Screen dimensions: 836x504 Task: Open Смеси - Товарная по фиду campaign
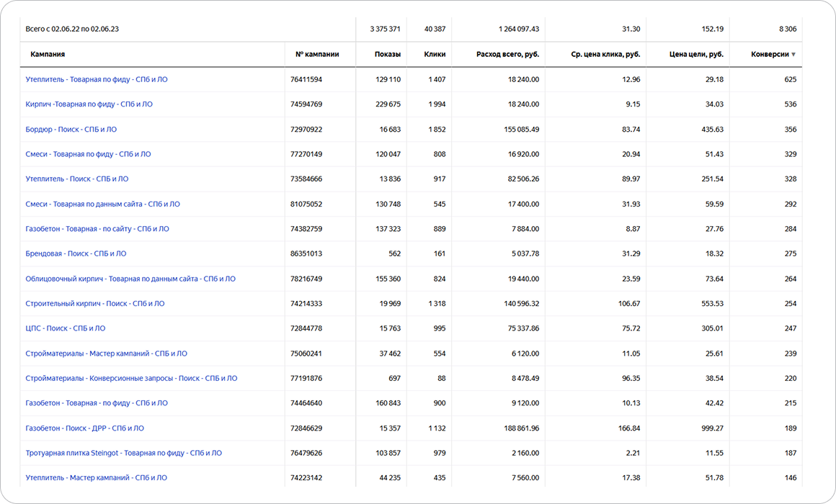pyautogui.click(x=88, y=154)
